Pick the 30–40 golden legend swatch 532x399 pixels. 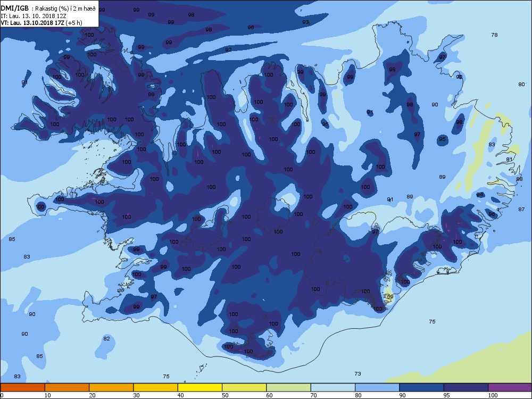(x=156, y=387)
